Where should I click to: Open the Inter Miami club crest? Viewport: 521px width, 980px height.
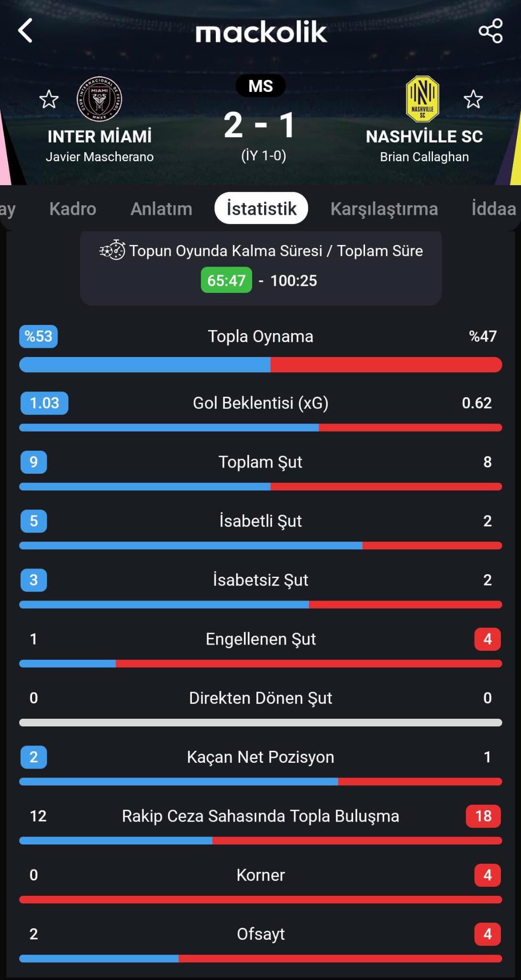(x=100, y=99)
